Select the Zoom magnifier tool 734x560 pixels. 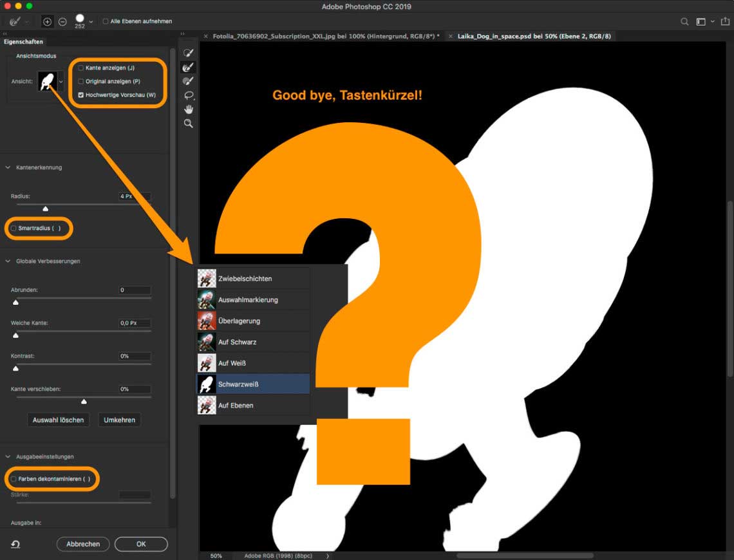click(x=189, y=124)
